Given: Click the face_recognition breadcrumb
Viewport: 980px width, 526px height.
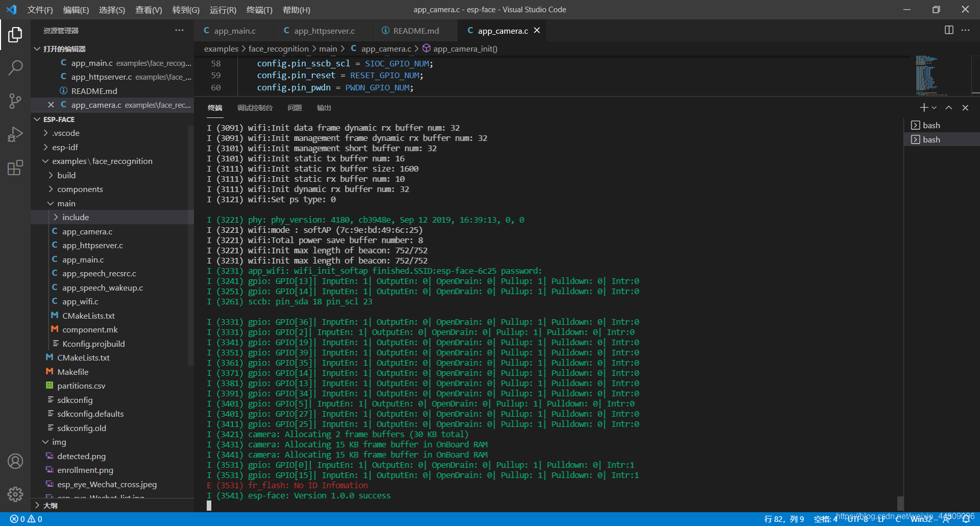Looking at the screenshot, I should point(279,49).
